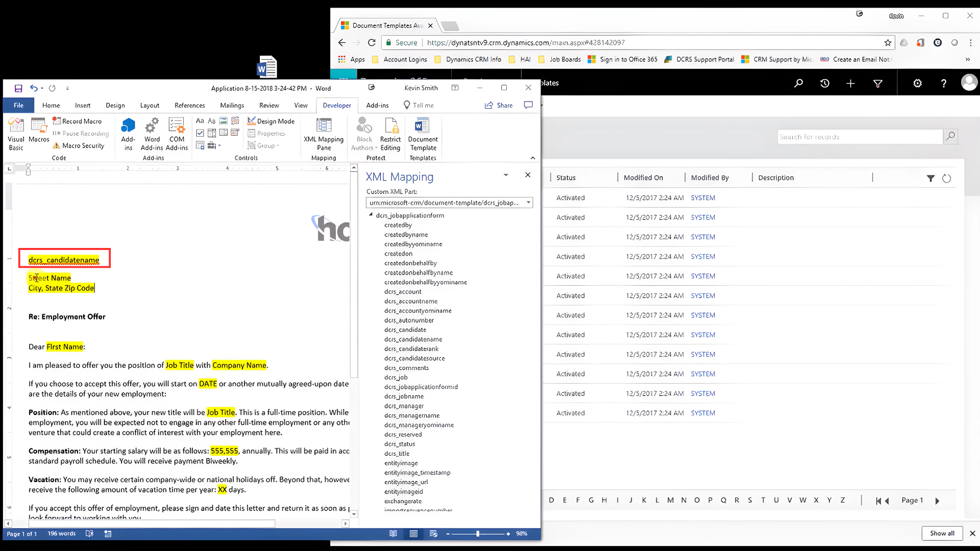Open the Macros dialog
Screen dimensions: 980x551
[39, 131]
